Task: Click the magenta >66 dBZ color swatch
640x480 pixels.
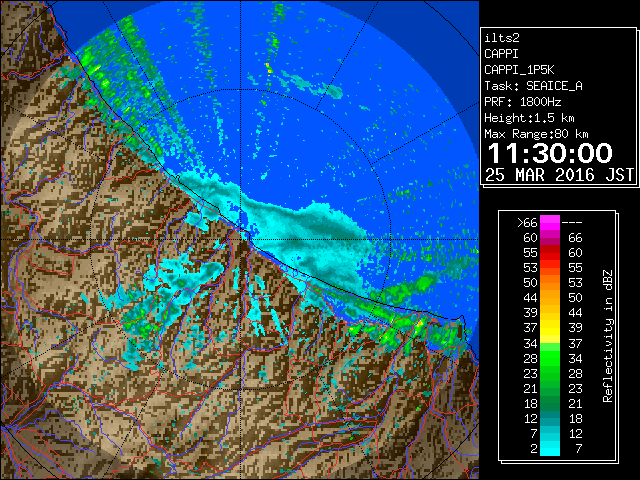Action: coord(550,222)
